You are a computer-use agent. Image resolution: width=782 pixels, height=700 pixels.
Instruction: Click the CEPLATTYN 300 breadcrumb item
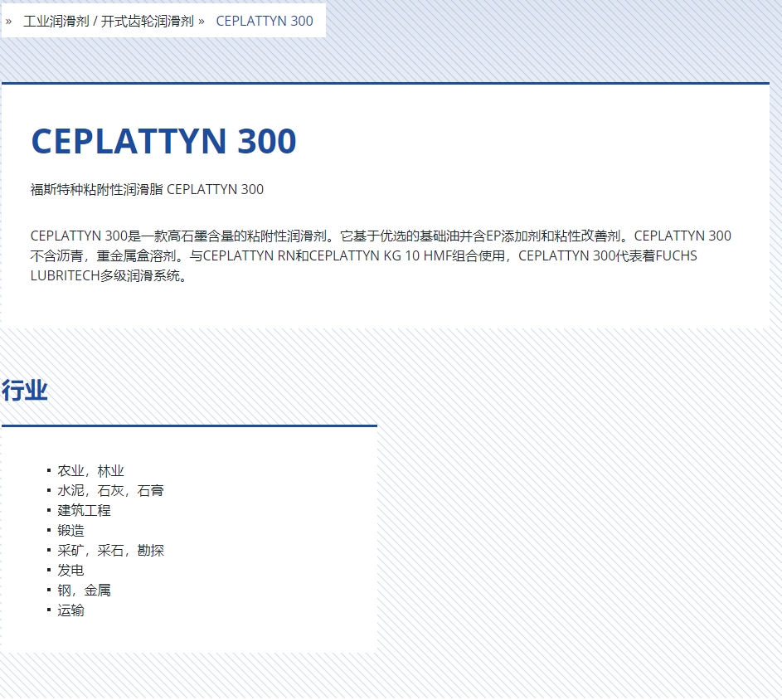coord(265,21)
